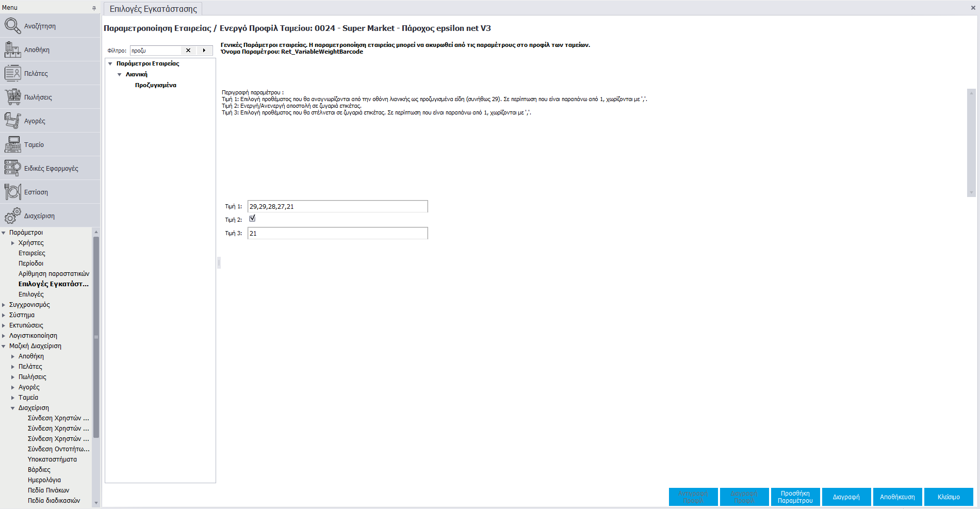Open the Αναζήτηση magnifier icon

(12, 26)
